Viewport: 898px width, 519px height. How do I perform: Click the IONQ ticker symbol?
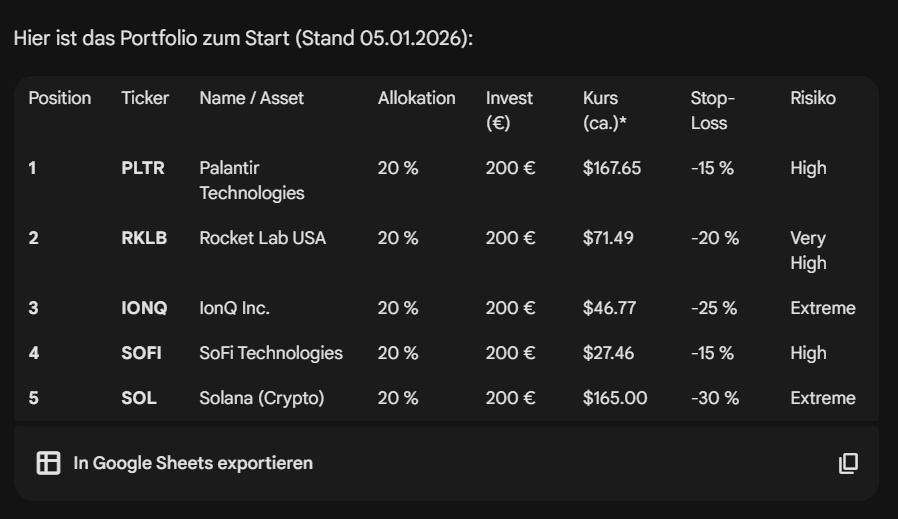point(144,308)
